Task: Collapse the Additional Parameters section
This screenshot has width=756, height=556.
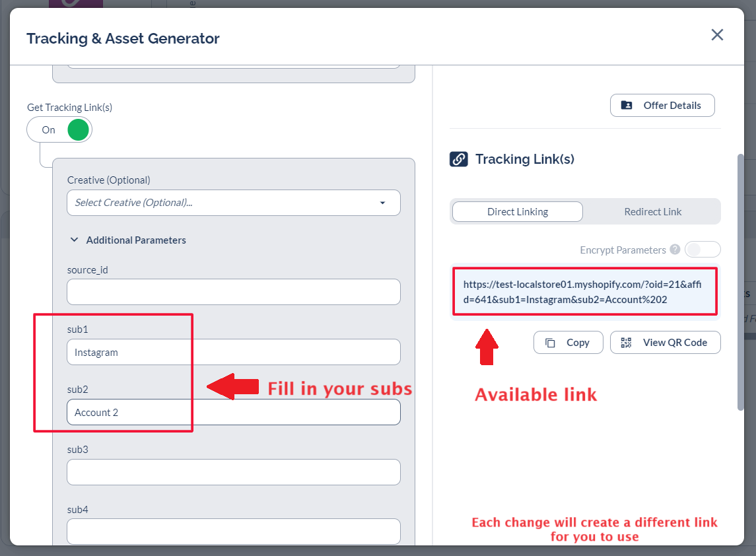Action: [x=74, y=240]
